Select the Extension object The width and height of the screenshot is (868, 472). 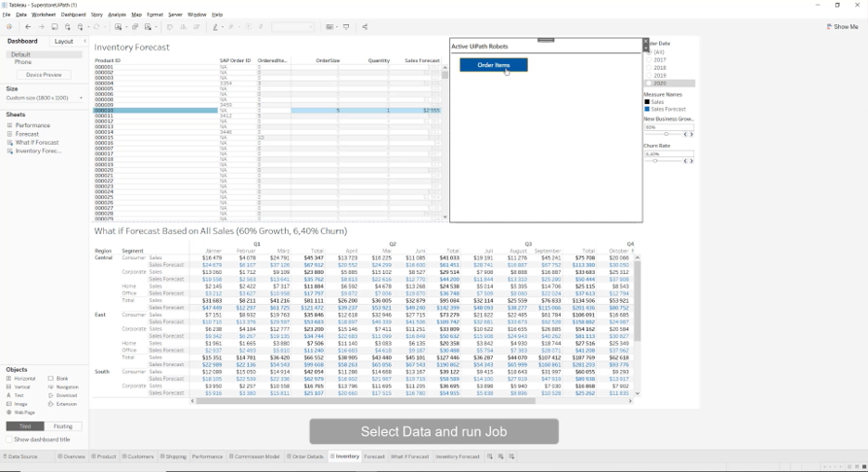click(x=62, y=404)
